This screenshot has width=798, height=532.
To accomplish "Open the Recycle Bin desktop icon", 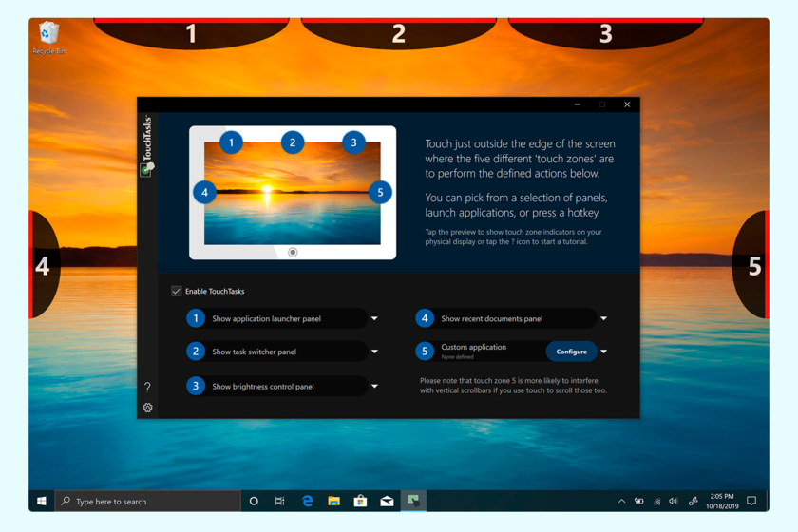I will click(x=48, y=38).
